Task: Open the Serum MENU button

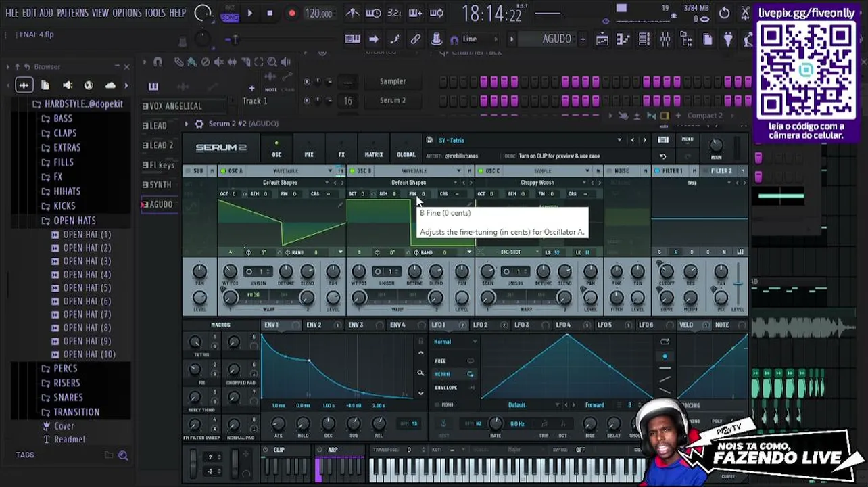Action: [x=688, y=140]
